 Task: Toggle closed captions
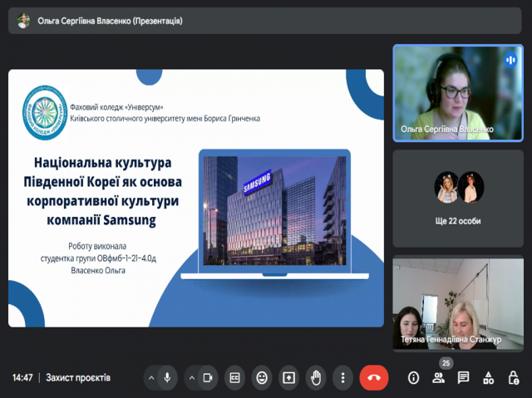[x=234, y=378]
